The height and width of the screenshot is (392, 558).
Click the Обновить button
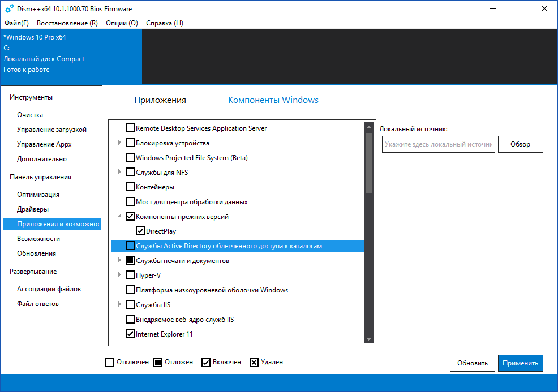(472, 363)
